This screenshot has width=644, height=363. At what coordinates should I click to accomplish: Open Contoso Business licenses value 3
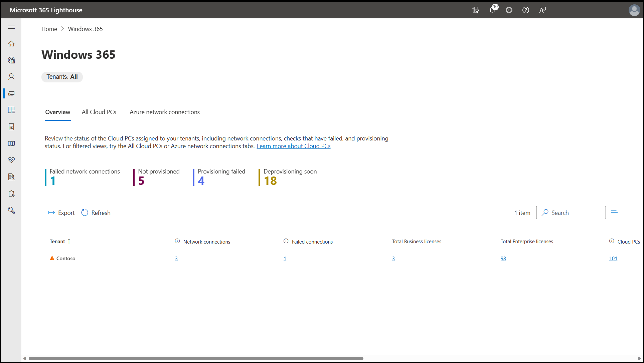[393, 259]
